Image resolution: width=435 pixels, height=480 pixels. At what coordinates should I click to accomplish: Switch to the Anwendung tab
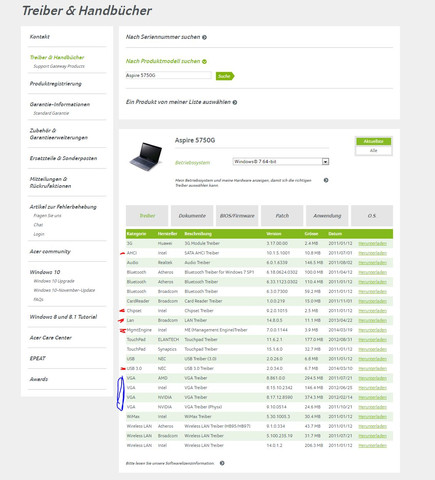point(327,216)
